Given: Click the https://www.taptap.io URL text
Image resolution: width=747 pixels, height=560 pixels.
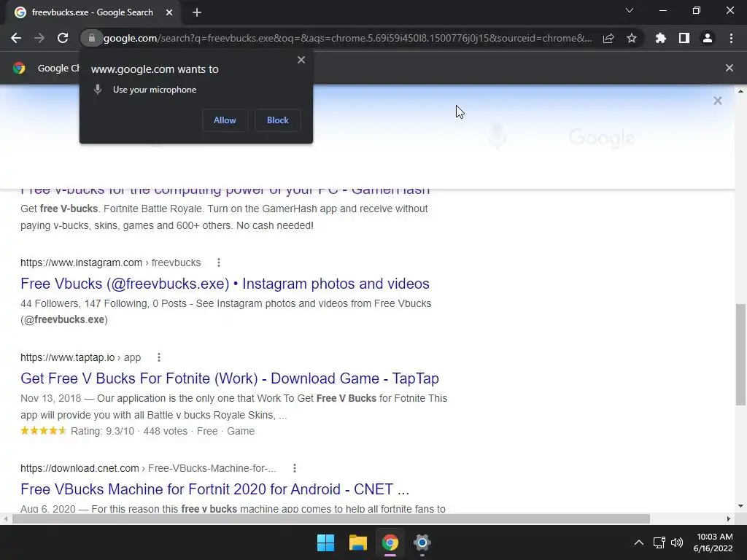Looking at the screenshot, I should 68,357.
